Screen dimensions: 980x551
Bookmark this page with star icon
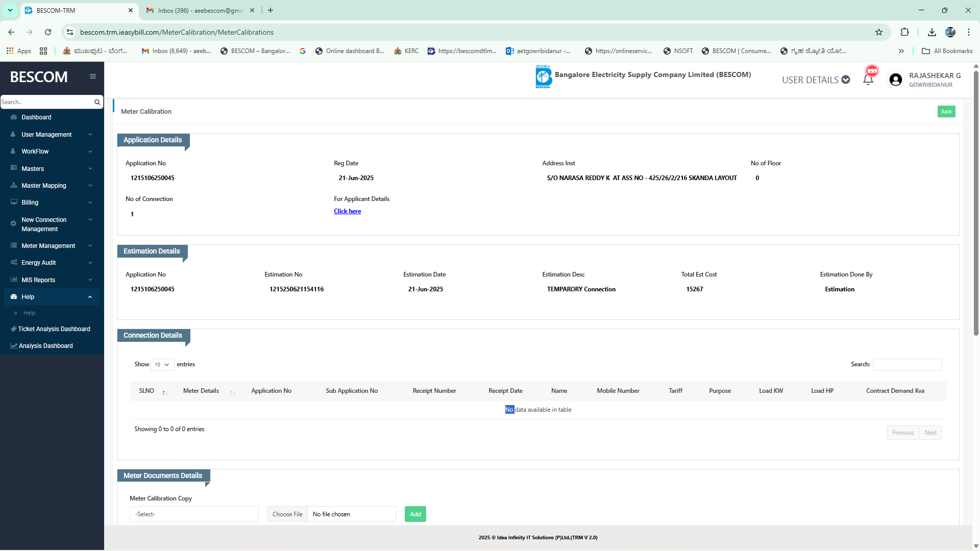pyautogui.click(x=879, y=32)
